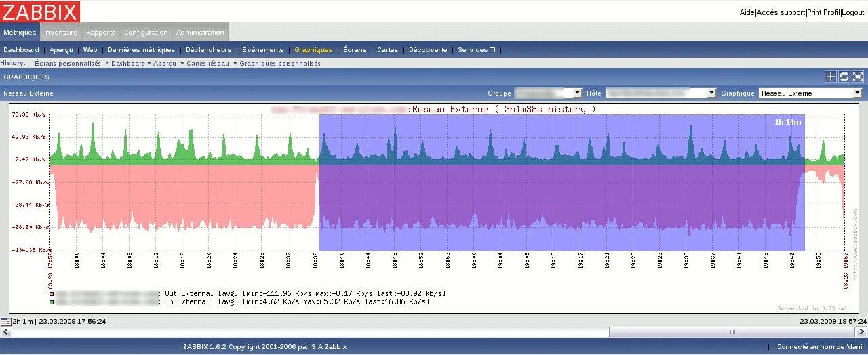
Task: Click the 23.03.2009 19:57:24 end timestamp
Action: tap(833, 321)
